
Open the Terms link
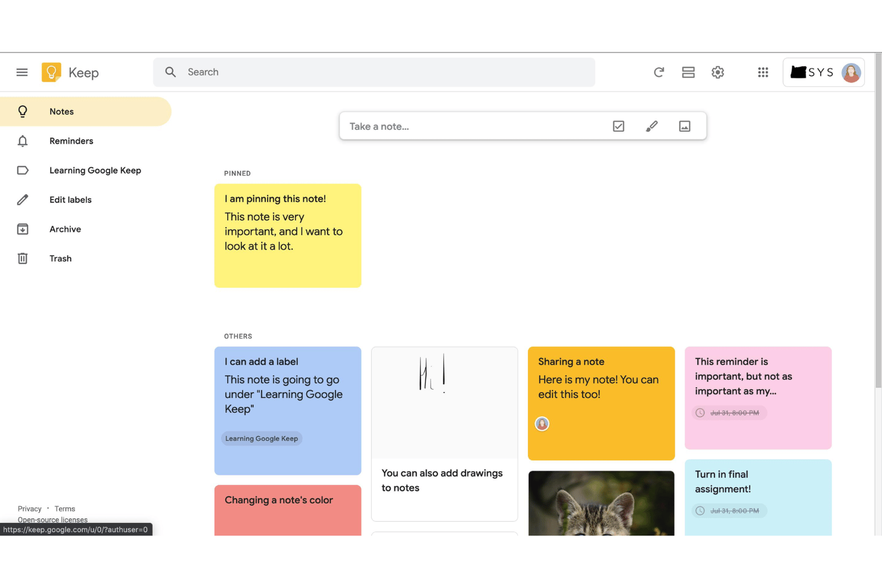coord(65,509)
